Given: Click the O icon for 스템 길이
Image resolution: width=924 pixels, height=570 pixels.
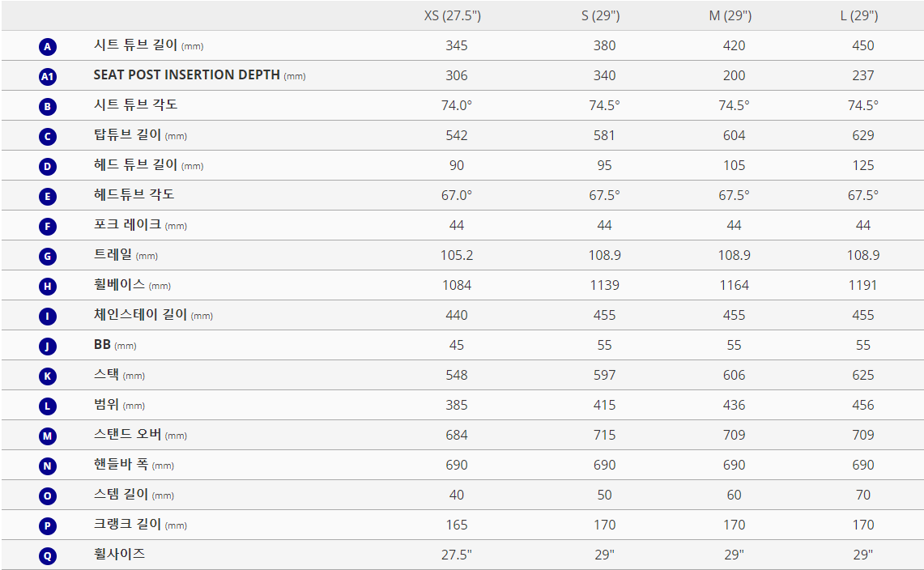Looking at the screenshot, I should click(x=48, y=496).
